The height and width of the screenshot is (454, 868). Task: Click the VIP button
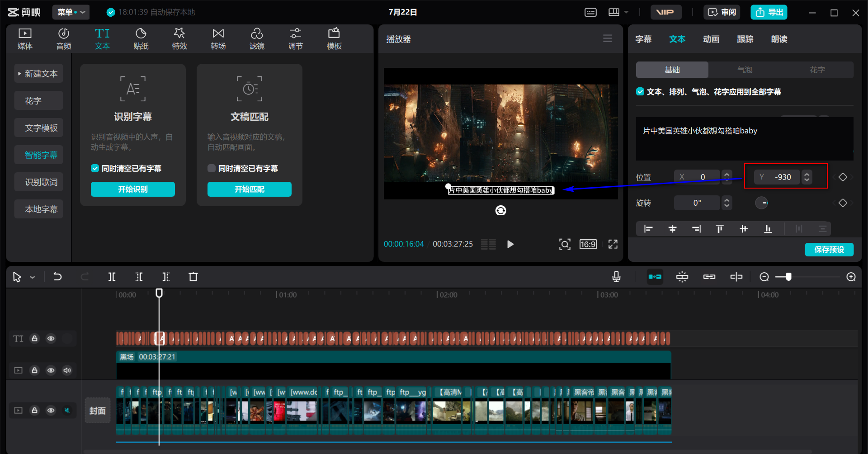pos(666,12)
